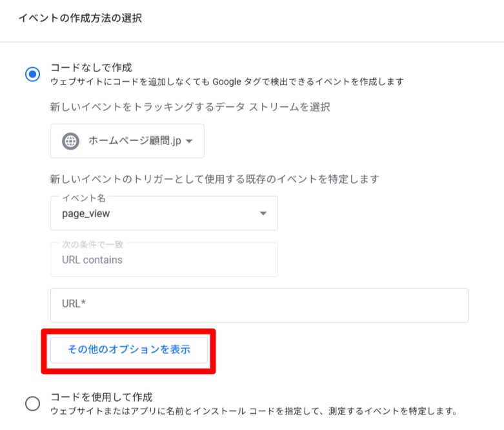Click the その他のオプションを表示 button
The width and height of the screenshot is (504, 430).
click(128, 350)
